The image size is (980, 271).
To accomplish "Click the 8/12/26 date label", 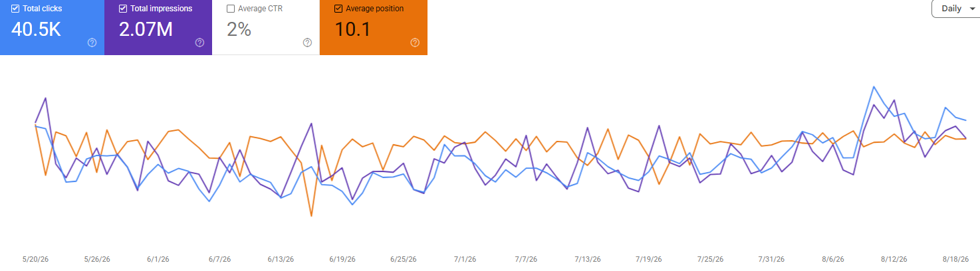I will click(894, 259).
